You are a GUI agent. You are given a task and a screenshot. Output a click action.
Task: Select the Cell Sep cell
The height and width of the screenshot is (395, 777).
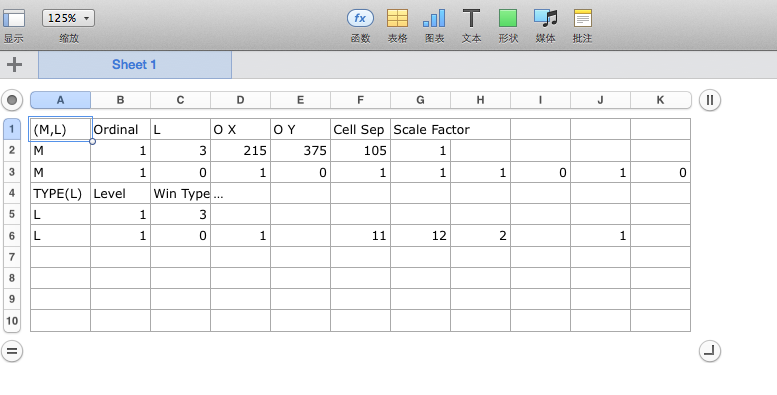pos(360,129)
